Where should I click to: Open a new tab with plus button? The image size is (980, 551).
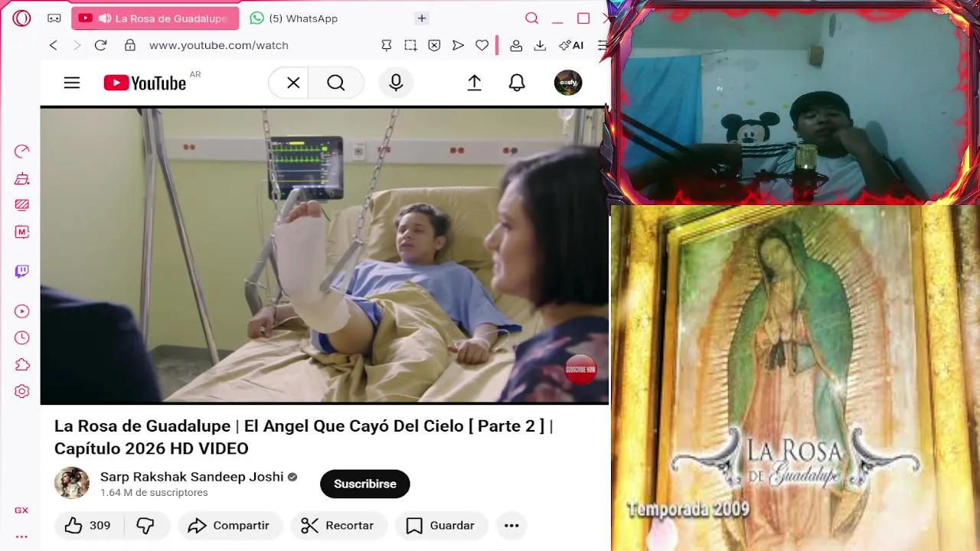point(422,18)
